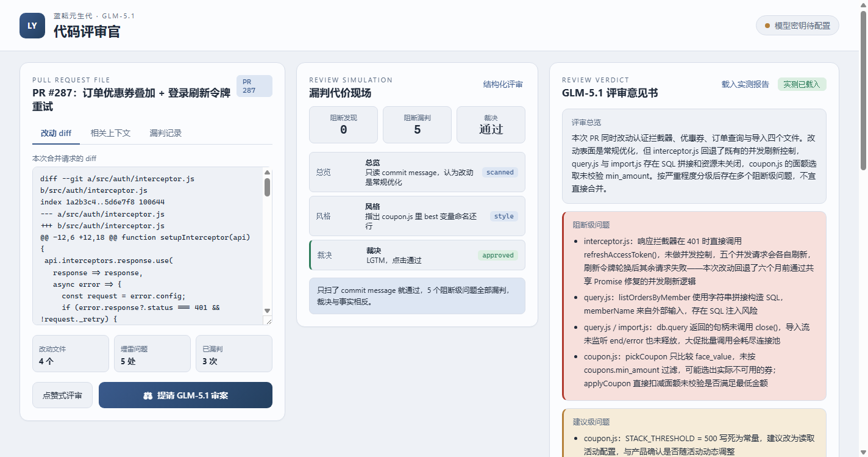Click the 已漏判 3 次 stat card
The height and width of the screenshot is (457, 868).
pyautogui.click(x=234, y=353)
